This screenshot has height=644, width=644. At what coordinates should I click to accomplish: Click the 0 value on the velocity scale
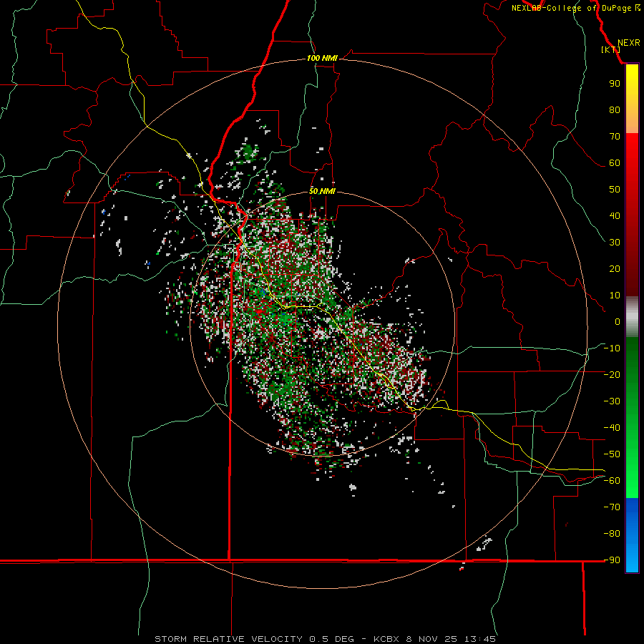(618, 322)
